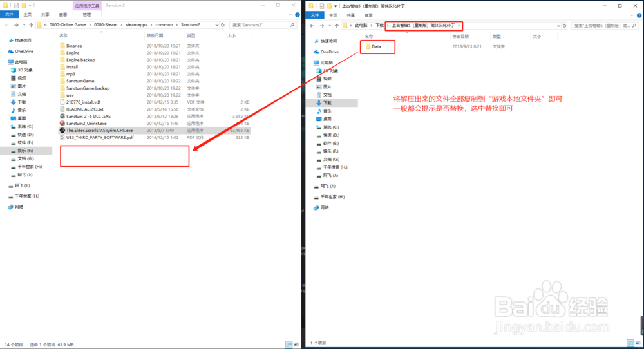Open 文件 menu in Sanctum2 window
Screen dimensions: 644x349
9,15
